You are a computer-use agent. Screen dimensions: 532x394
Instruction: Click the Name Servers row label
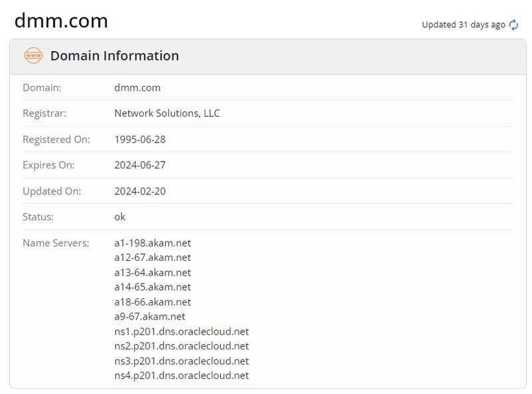[57, 243]
